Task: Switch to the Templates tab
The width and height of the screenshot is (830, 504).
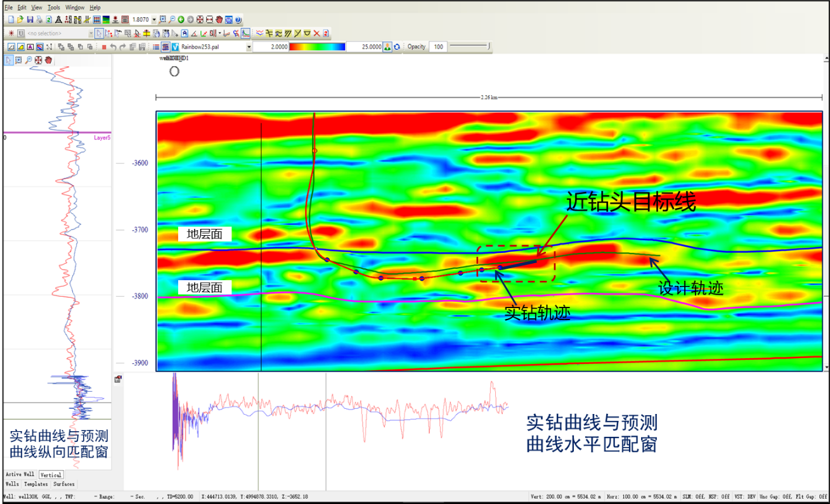Action: (36, 484)
